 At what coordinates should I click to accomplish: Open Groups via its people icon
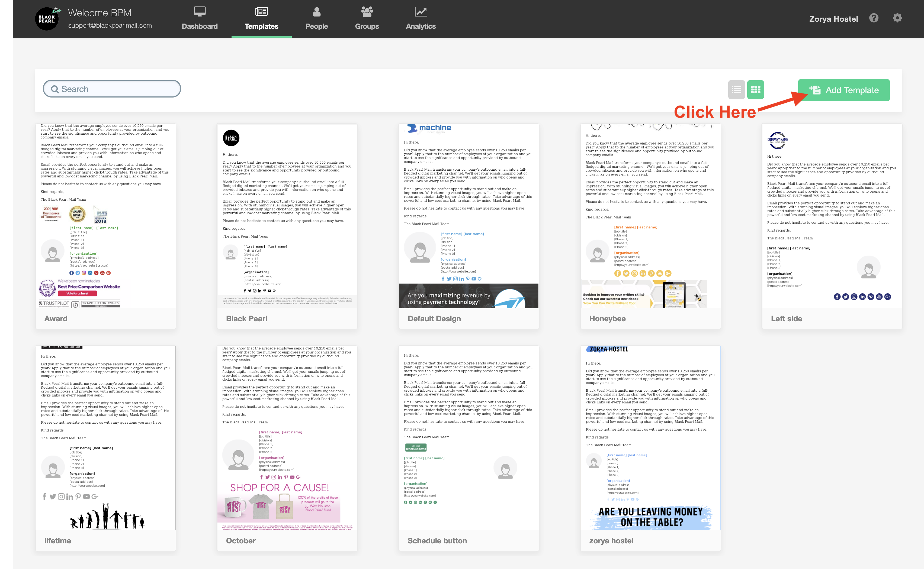pyautogui.click(x=367, y=11)
